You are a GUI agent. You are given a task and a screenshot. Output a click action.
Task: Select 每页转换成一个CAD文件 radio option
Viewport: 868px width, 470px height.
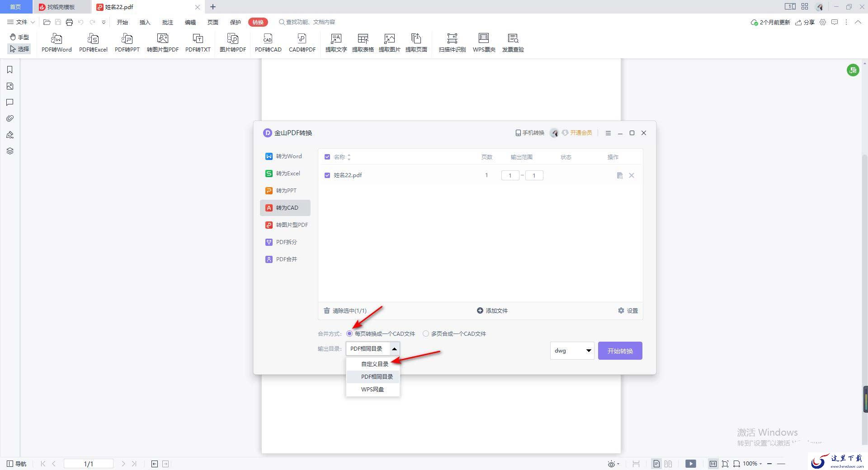tap(349, 334)
